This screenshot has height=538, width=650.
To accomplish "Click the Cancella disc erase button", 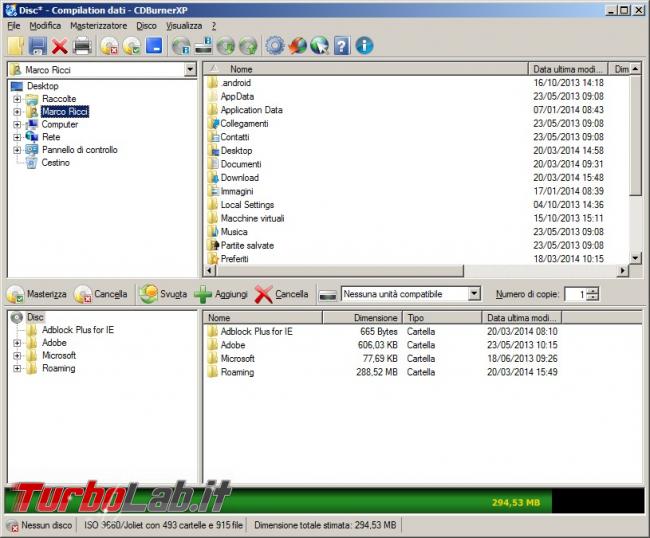I will [101, 294].
